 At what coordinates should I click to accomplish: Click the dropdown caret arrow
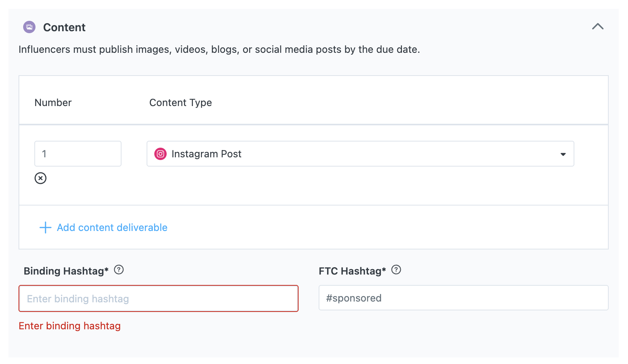pyautogui.click(x=563, y=154)
